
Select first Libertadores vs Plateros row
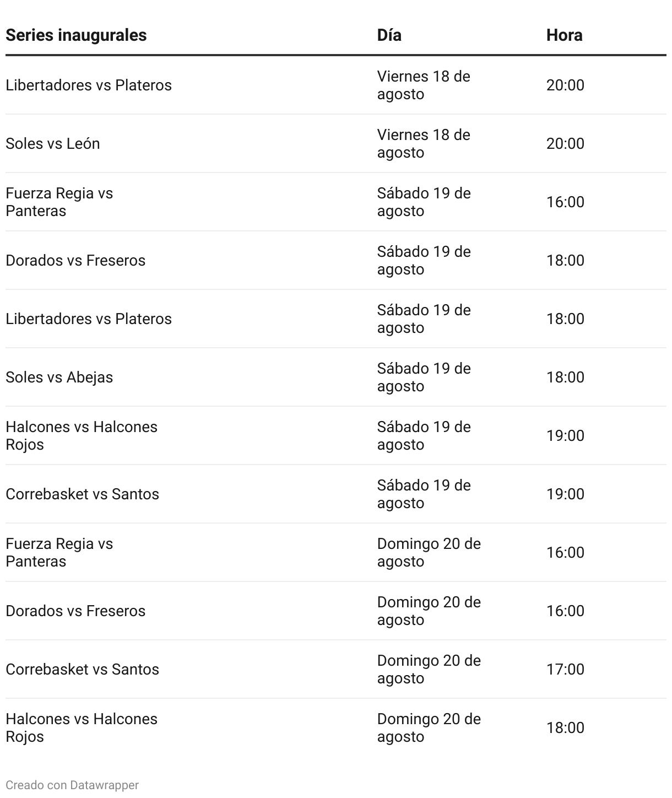tap(336, 85)
